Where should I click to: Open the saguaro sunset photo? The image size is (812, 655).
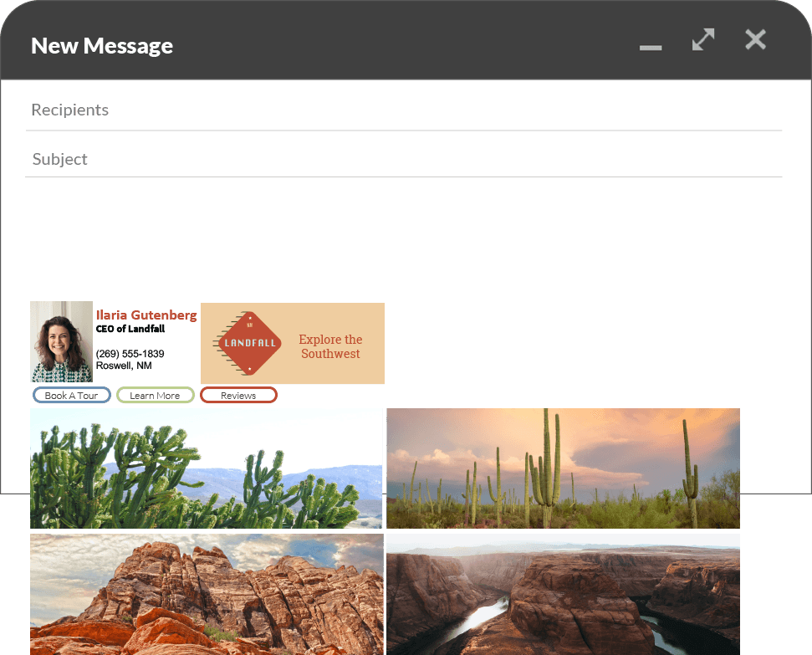coord(563,468)
